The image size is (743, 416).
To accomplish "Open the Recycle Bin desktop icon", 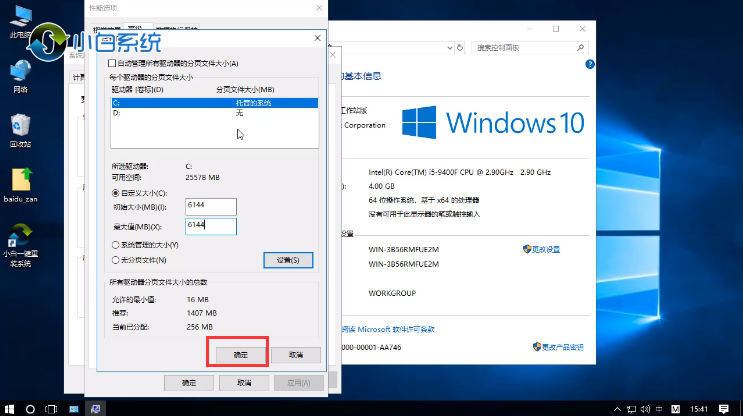I will (x=20, y=131).
